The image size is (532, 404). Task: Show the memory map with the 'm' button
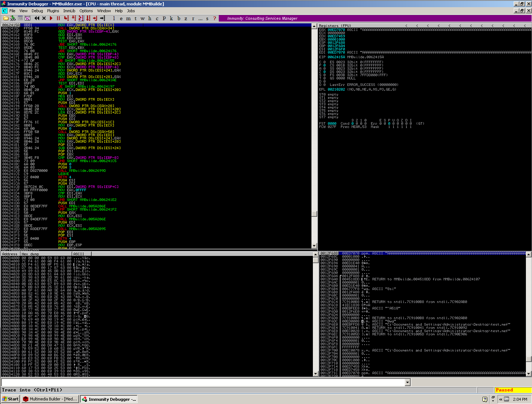(128, 18)
